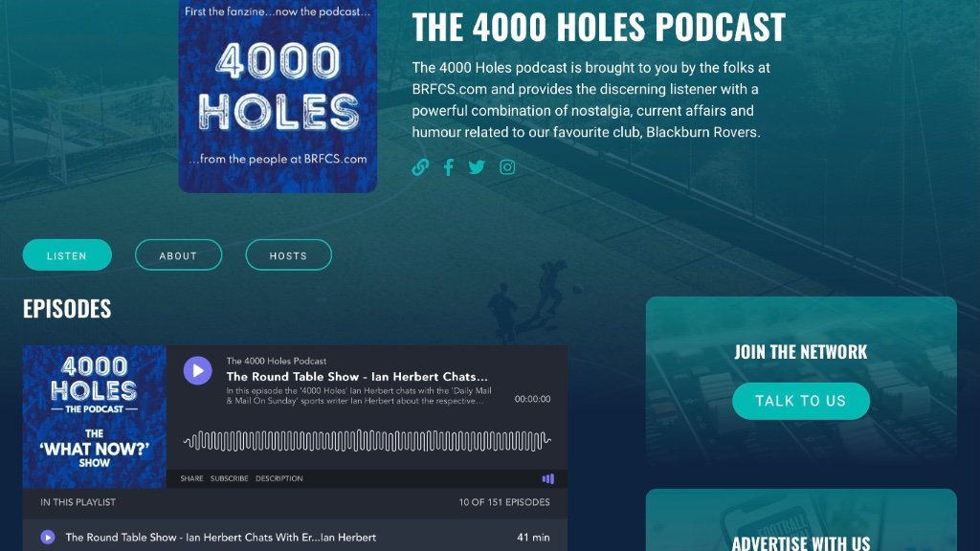Screen dimensions: 980x551
Task: Click the Episodes heading
Action: (x=67, y=309)
